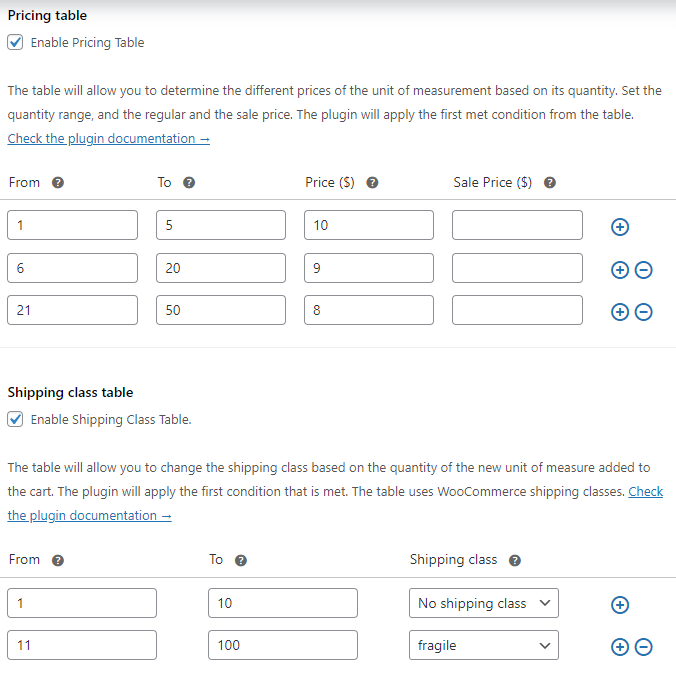Add row after the 1–5 pricing row

(620, 227)
